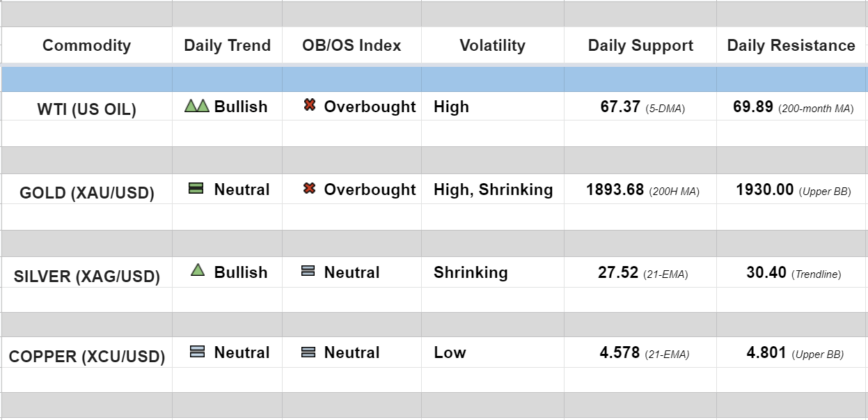Select the SILVER (XAG/USD) cell
The height and width of the screenshot is (420, 868).
click(86, 277)
